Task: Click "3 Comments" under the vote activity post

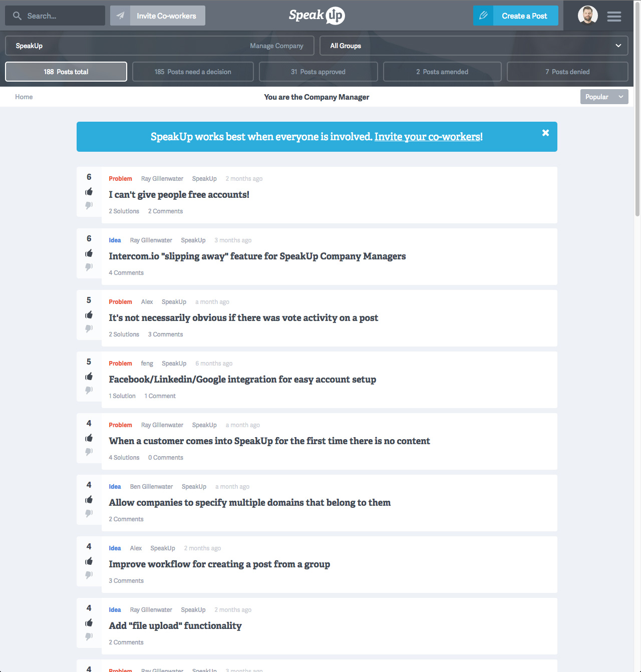Action: point(165,334)
